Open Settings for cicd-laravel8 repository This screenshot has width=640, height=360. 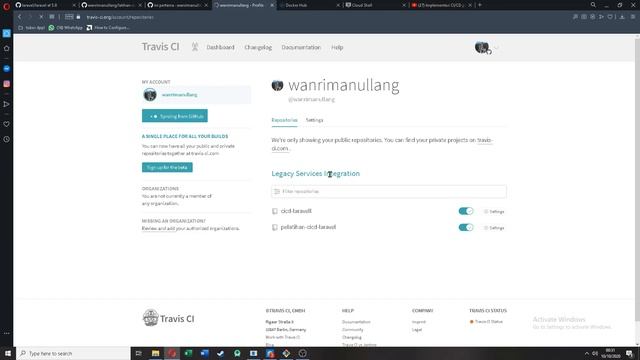coord(494,211)
